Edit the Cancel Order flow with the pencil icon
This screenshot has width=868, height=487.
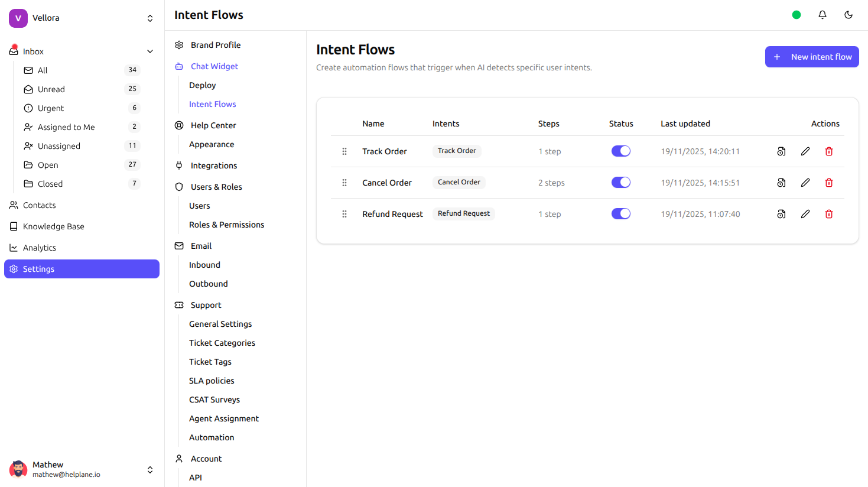coord(805,182)
